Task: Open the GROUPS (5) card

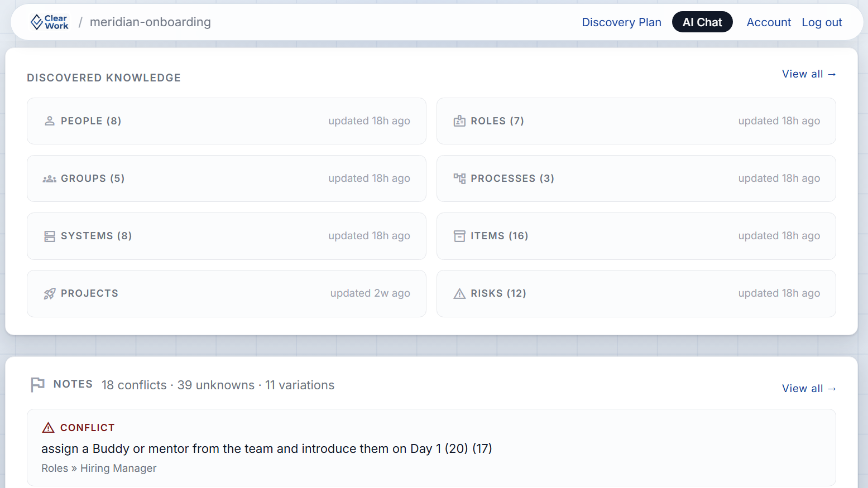Action: point(227,178)
